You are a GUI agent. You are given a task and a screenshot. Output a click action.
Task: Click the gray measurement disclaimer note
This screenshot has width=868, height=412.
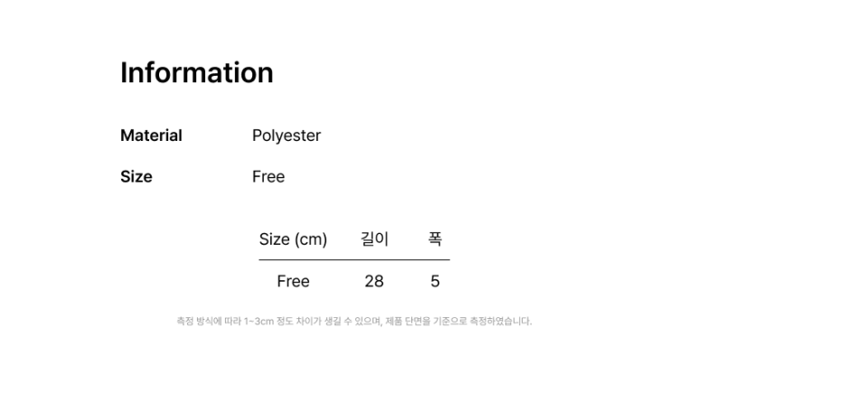(354, 322)
